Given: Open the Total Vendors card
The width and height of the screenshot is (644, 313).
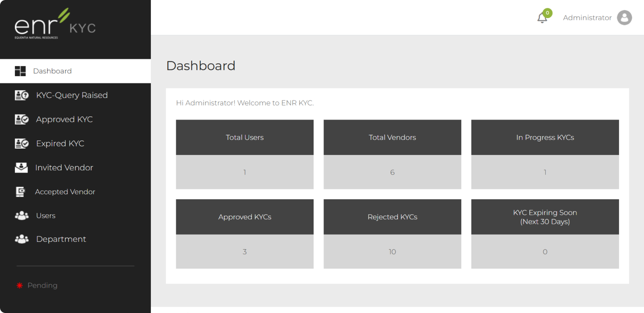Looking at the screenshot, I should pos(392,154).
